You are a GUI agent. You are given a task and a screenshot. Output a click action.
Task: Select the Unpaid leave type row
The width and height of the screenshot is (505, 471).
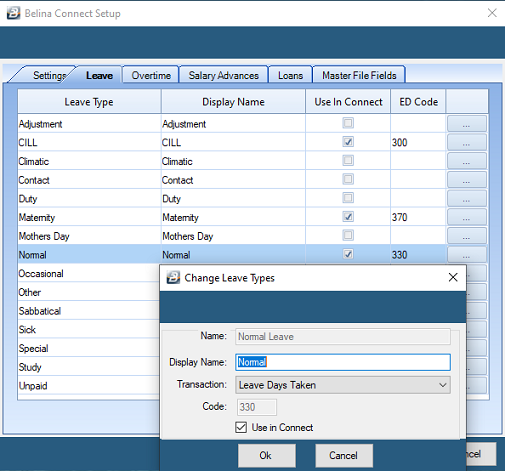click(x=89, y=386)
